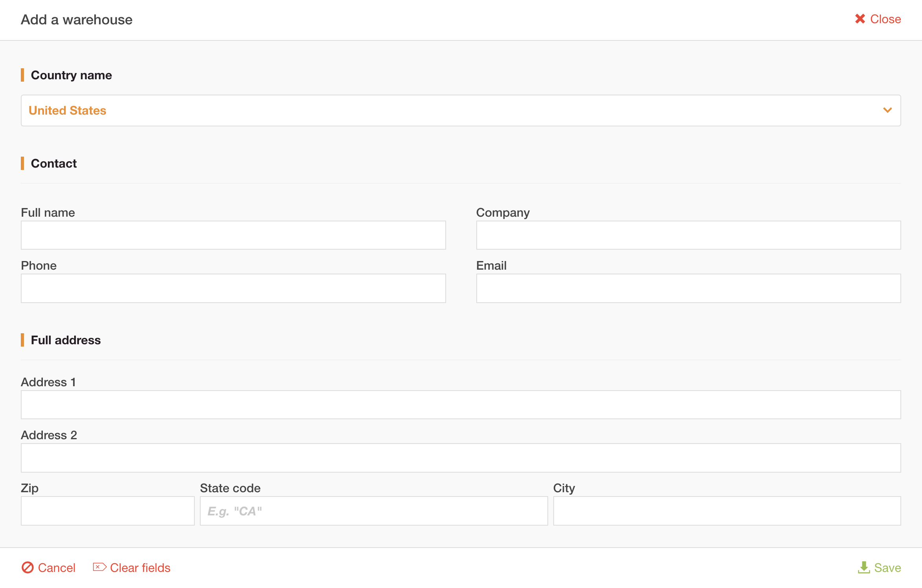Click the Address 2 input field
The height and width of the screenshot is (588, 922).
click(461, 457)
